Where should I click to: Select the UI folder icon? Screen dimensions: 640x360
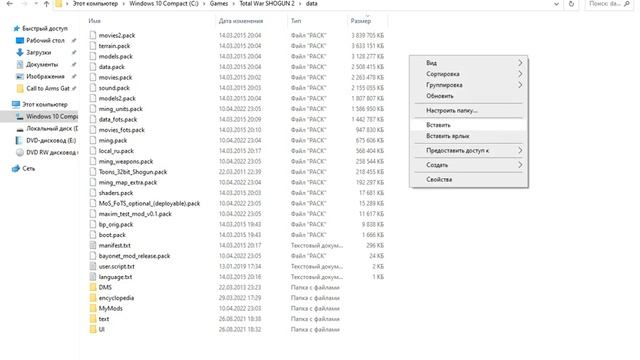[93, 329]
